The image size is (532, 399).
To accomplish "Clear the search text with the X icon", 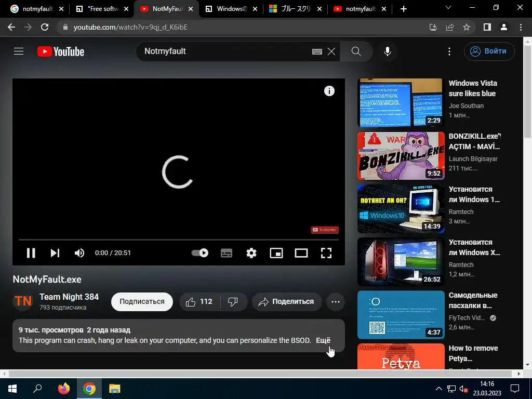I will point(331,51).
